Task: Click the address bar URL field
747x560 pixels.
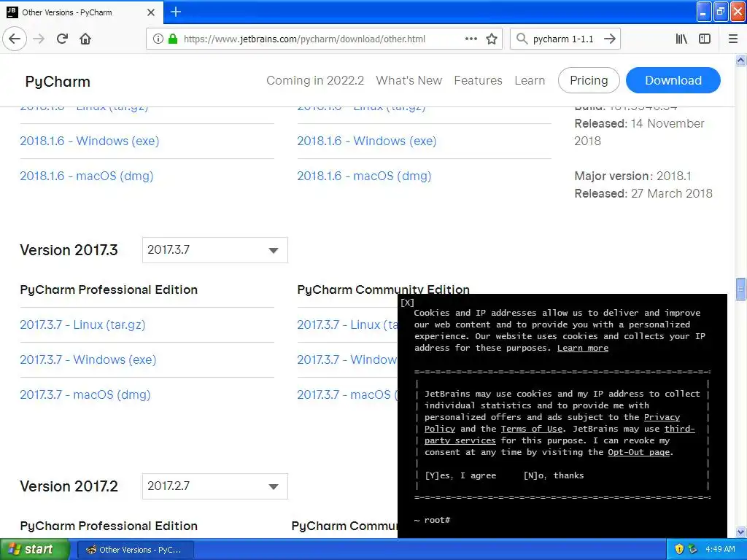Action: point(324,39)
